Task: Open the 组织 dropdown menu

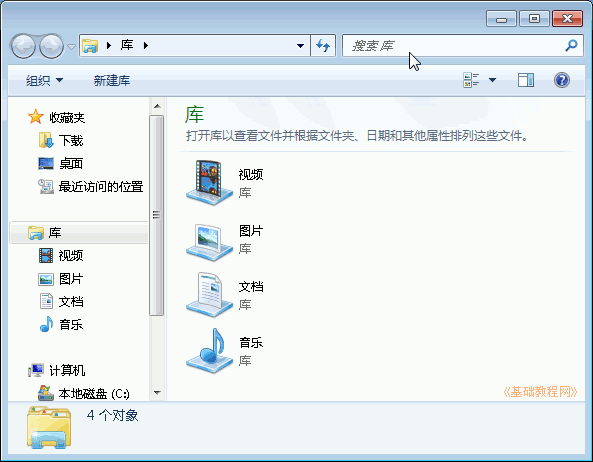Action: pos(44,81)
